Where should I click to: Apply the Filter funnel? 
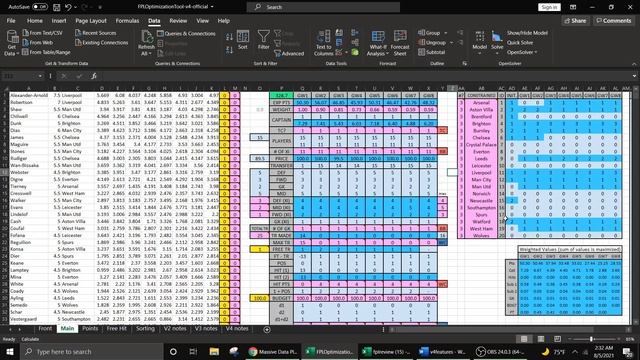[264, 40]
